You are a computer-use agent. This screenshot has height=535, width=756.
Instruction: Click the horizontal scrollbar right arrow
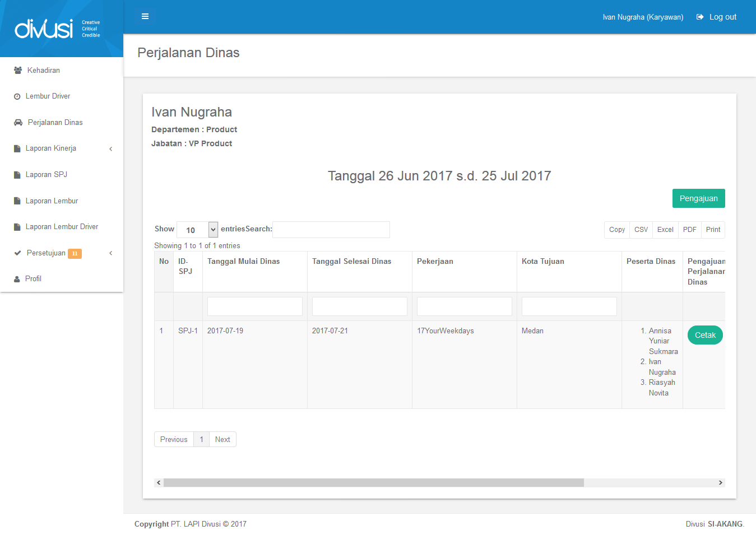point(720,483)
